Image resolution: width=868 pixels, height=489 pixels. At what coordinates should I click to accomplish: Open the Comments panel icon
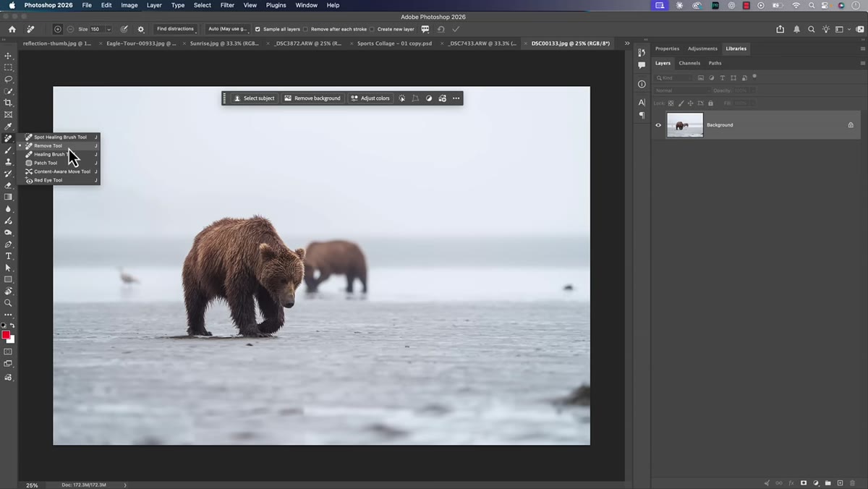click(x=642, y=65)
